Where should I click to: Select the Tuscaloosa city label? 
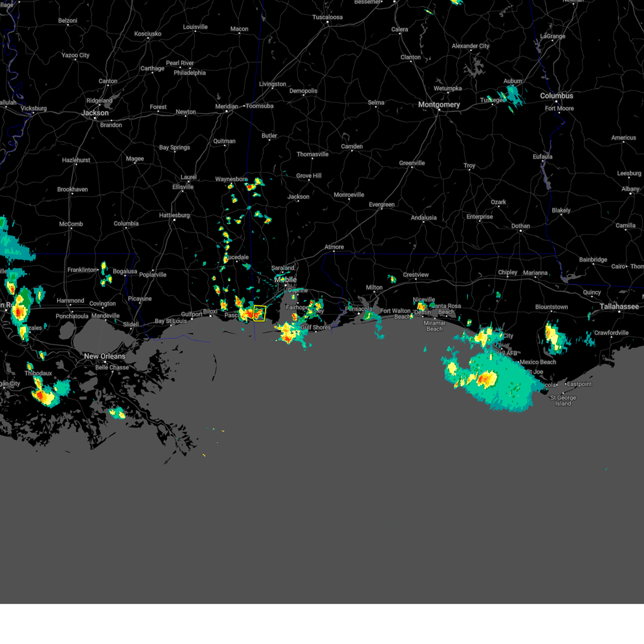327,17
